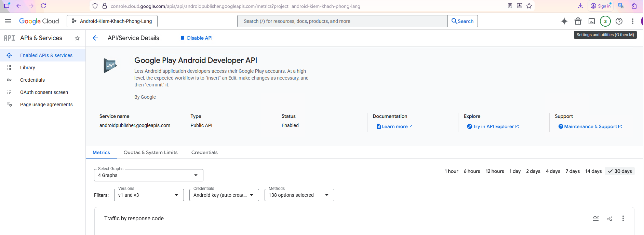Open the Learn more documentation link
644x235 pixels.
click(x=394, y=126)
